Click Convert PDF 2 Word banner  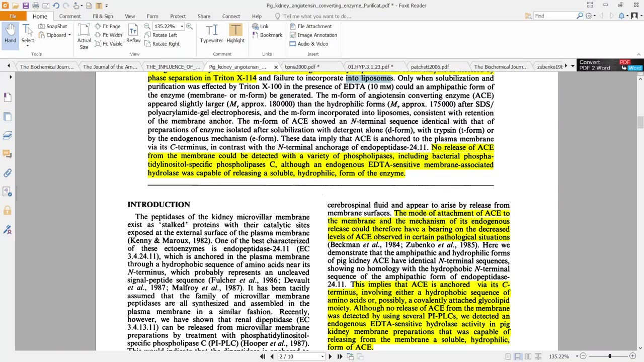click(x=610, y=65)
